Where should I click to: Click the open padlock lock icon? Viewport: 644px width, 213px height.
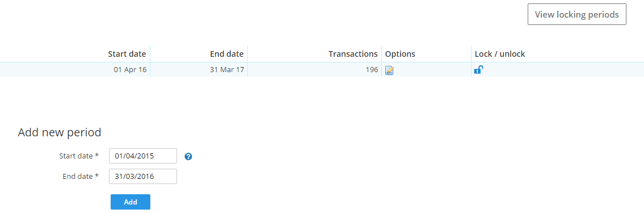point(478,69)
